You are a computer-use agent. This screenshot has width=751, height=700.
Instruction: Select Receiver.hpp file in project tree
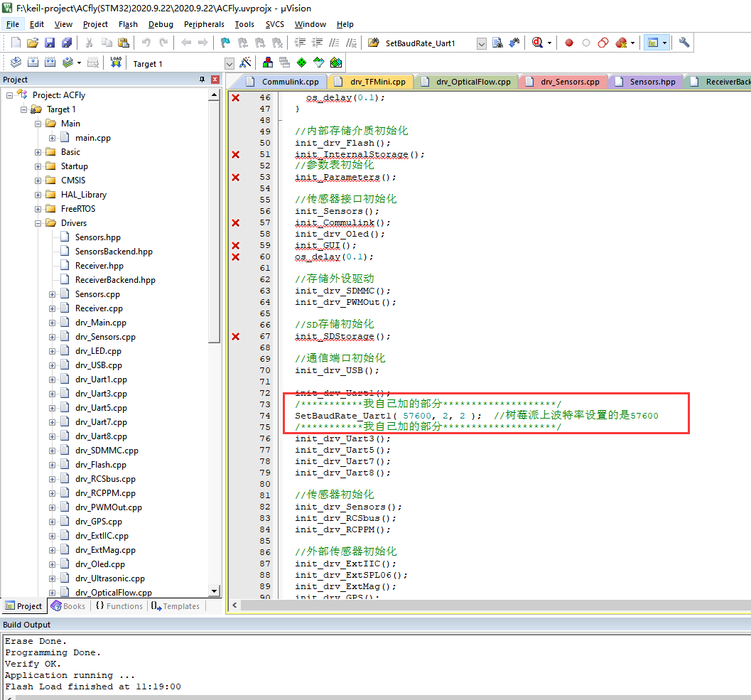click(99, 266)
